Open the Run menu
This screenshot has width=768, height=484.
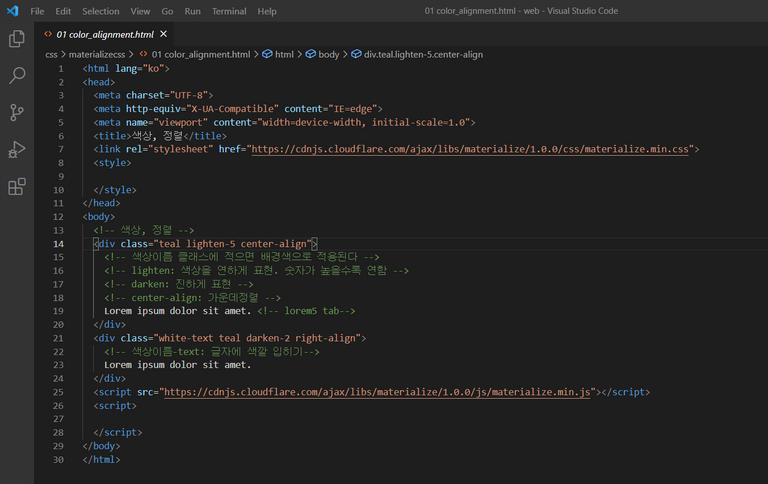click(192, 11)
